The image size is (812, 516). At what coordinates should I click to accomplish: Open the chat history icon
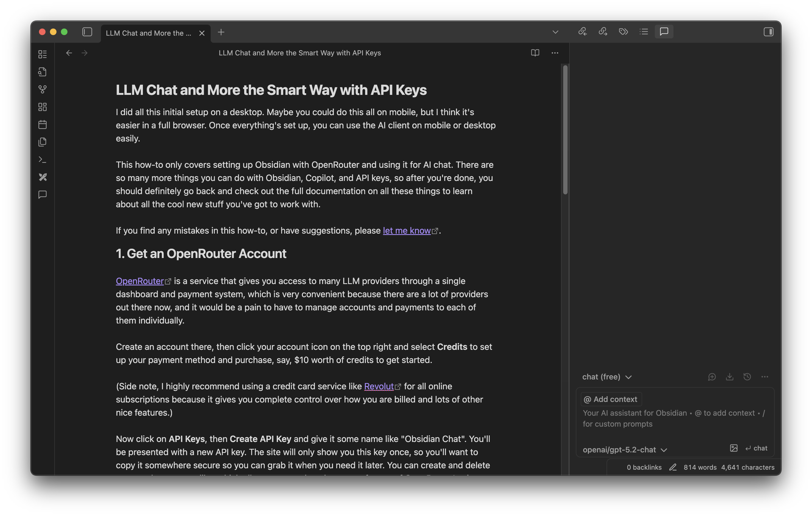(x=747, y=377)
